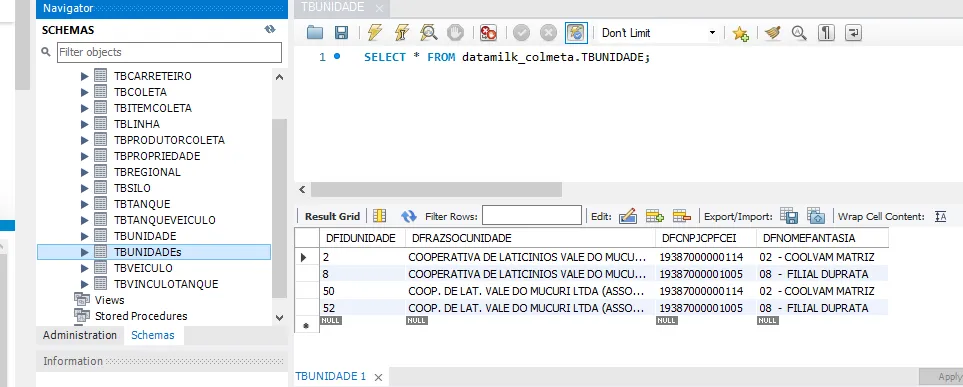Expand the TBREGIONAL table node

click(x=85, y=172)
